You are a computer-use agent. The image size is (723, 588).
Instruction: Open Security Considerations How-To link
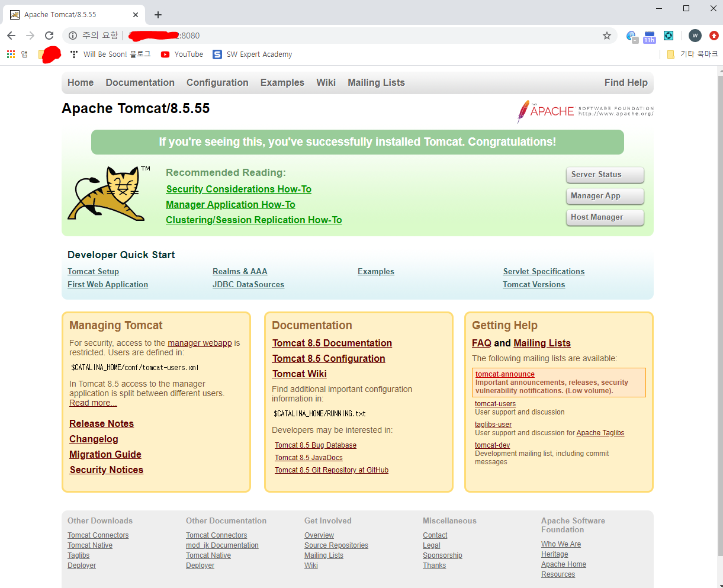pyautogui.click(x=239, y=189)
